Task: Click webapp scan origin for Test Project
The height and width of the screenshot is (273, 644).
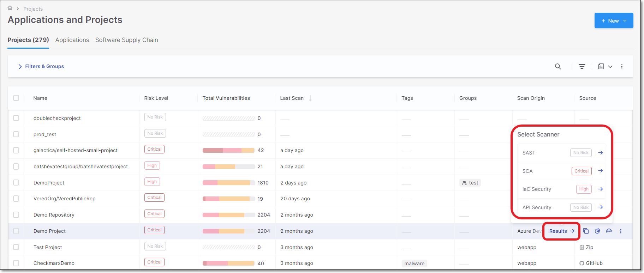Action: coord(527,247)
